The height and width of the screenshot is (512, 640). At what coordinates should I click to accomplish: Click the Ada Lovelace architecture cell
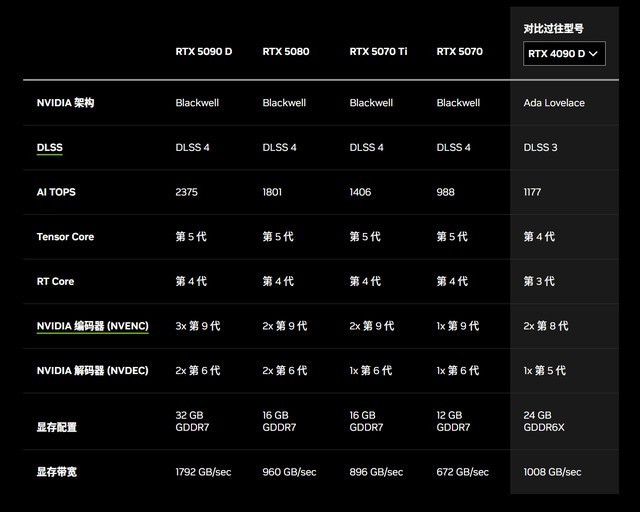click(x=554, y=102)
